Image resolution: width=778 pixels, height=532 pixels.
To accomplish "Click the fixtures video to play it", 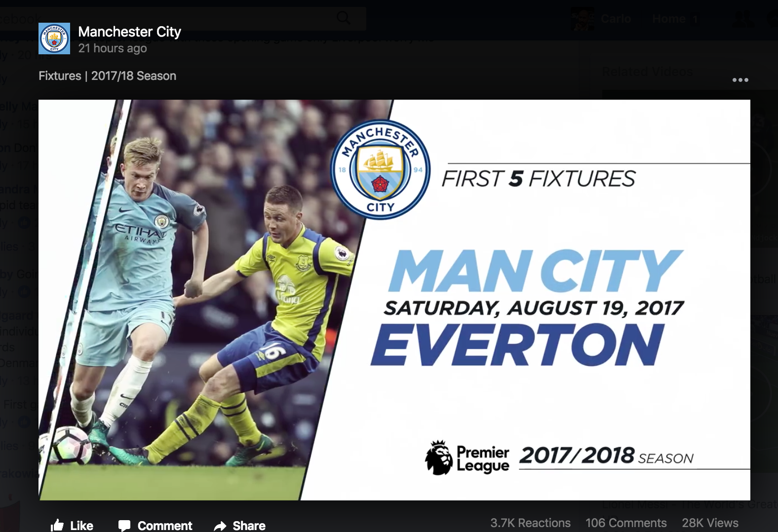I will pyautogui.click(x=394, y=300).
